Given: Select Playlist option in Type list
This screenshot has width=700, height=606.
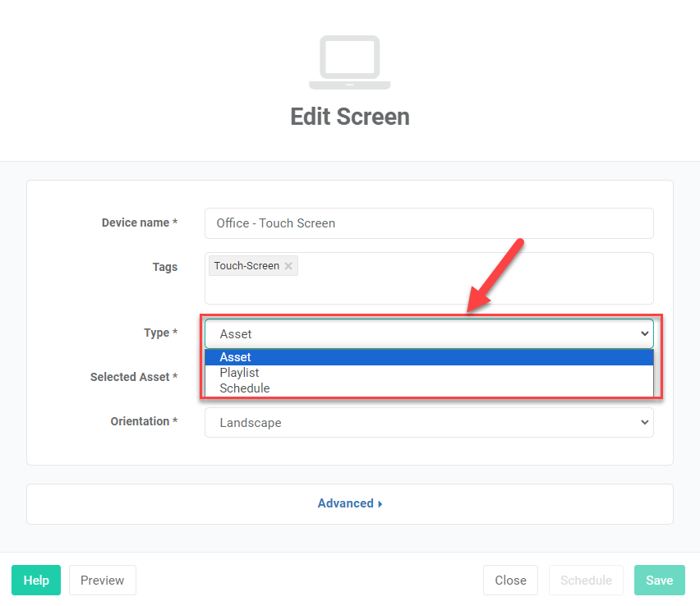Looking at the screenshot, I should click(x=429, y=373).
